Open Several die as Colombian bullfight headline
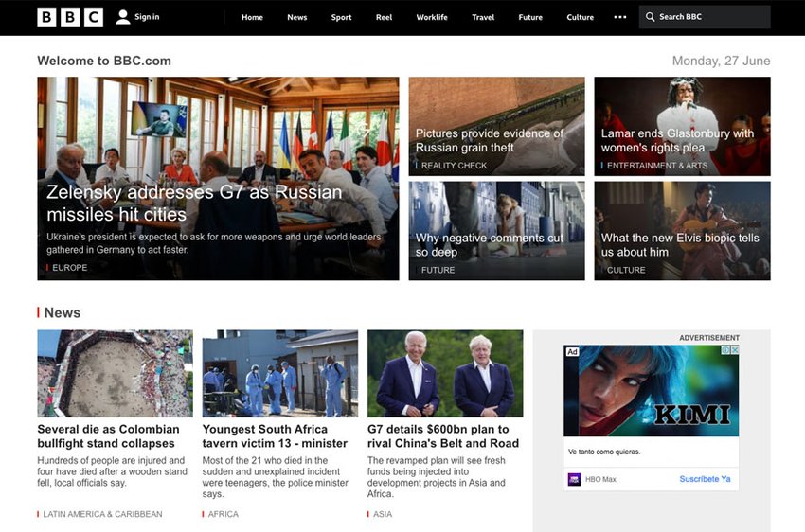Image resolution: width=805 pixels, height=532 pixels. coord(108,436)
